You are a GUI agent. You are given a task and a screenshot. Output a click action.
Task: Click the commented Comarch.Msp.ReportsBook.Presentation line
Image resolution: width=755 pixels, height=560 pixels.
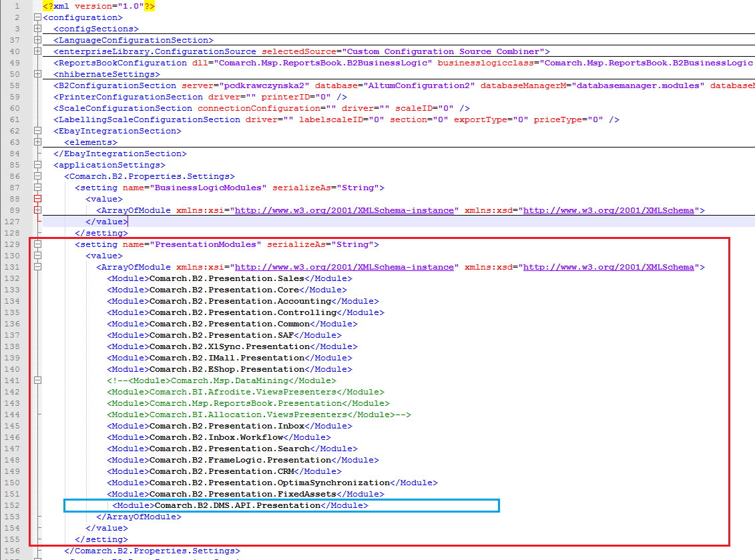tap(248, 404)
